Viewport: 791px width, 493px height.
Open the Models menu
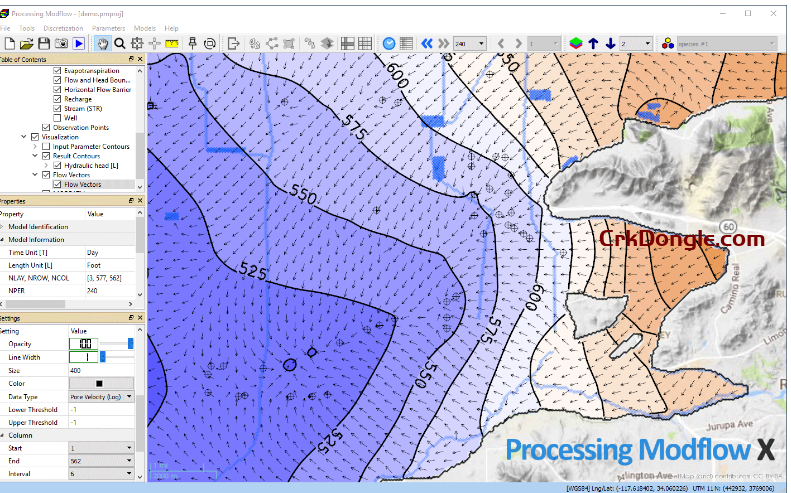click(x=145, y=28)
